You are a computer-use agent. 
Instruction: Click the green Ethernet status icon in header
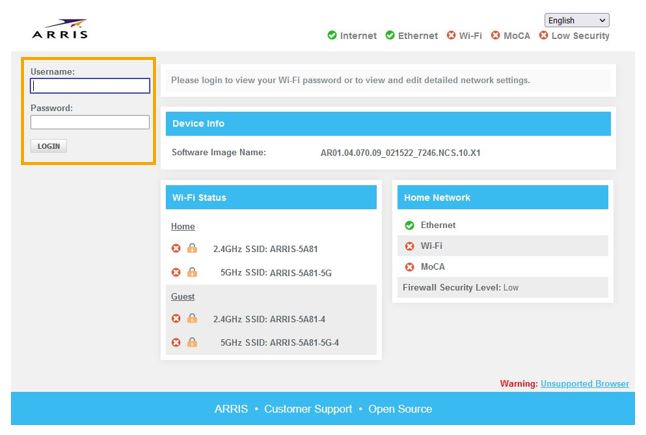coord(390,35)
